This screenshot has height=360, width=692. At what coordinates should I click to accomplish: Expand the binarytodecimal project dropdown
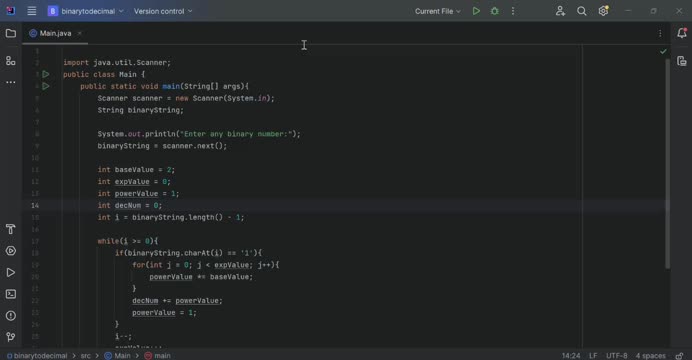(86, 11)
